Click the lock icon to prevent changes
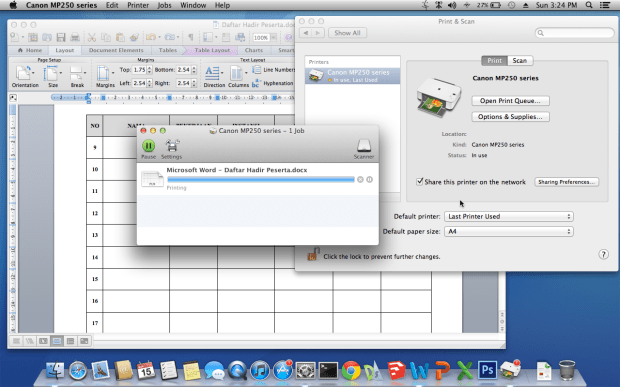This screenshot has height=387, width=620. (x=313, y=254)
